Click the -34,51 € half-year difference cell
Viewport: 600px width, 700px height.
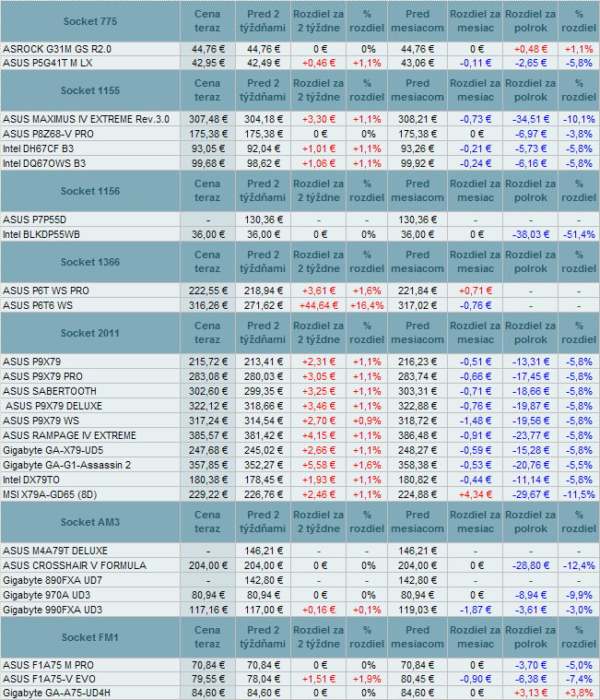click(x=530, y=119)
